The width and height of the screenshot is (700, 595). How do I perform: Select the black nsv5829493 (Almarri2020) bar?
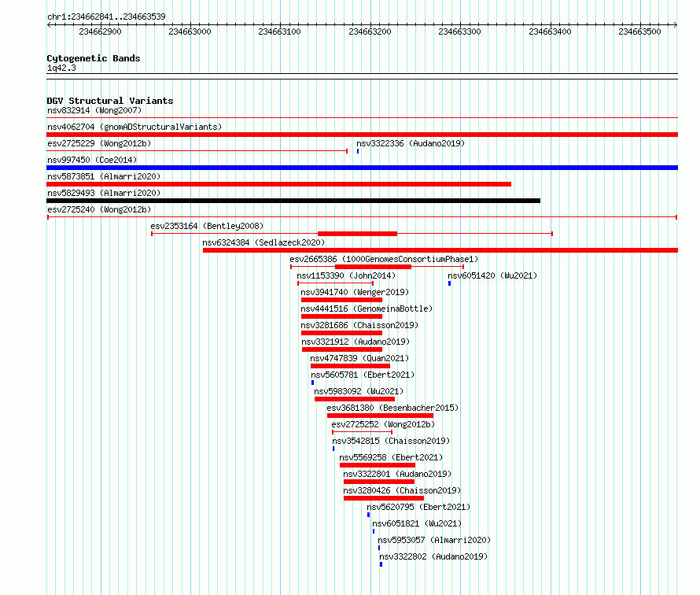[x=293, y=201]
